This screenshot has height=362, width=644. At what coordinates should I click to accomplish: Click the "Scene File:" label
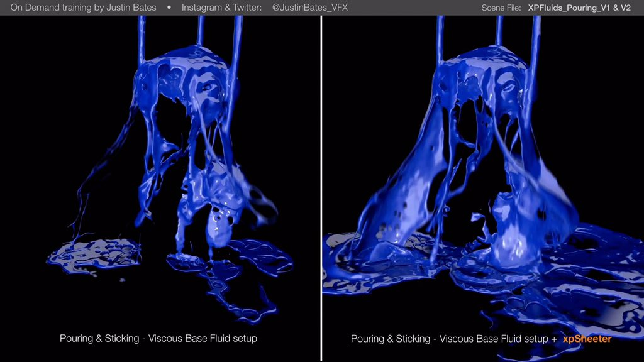point(501,8)
